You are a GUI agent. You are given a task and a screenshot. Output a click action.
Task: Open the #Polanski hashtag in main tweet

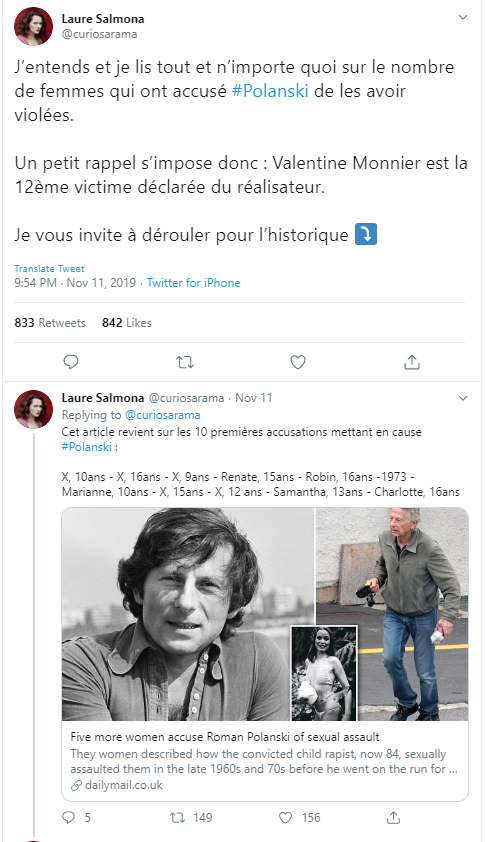[x=270, y=91]
